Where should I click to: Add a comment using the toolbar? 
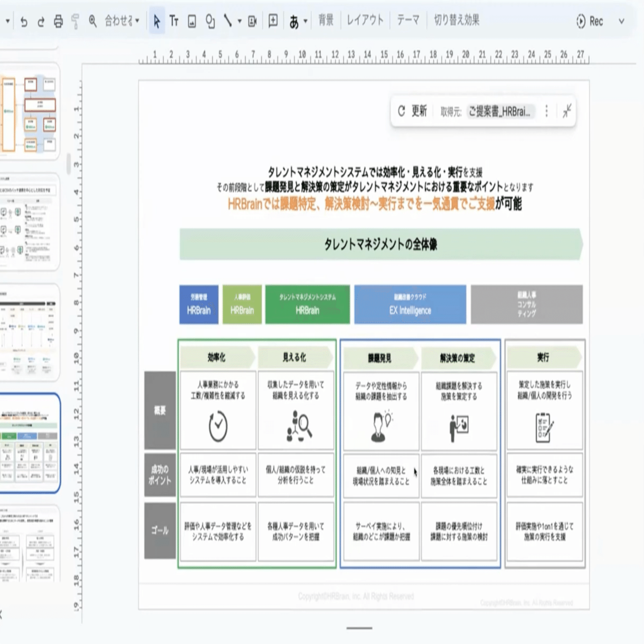(273, 21)
